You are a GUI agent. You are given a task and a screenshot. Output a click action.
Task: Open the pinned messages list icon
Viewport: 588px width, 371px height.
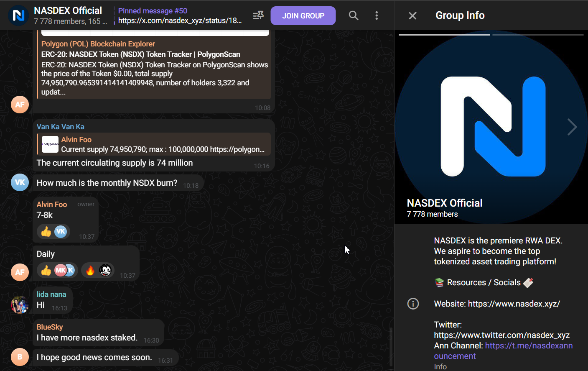click(x=258, y=15)
